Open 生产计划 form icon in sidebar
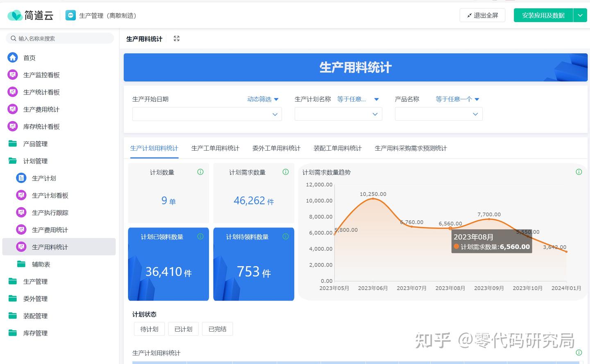Image resolution: width=590 pixels, height=364 pixels. click(x=21, y=178)
